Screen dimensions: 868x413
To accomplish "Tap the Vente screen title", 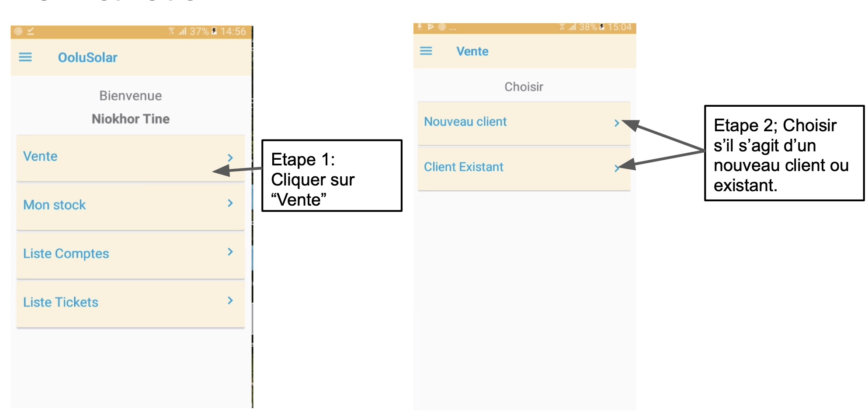I will pyautogui.click(x=472, y=51).
